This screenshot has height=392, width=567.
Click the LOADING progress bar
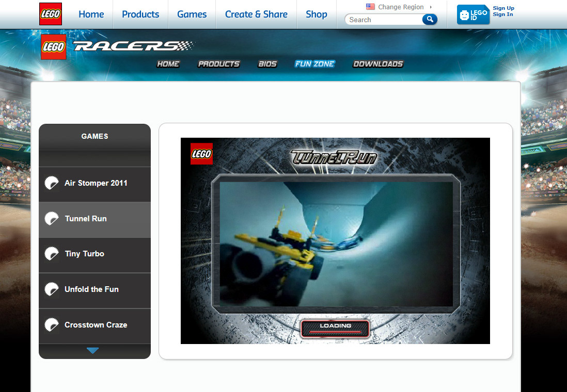[335, 329]
